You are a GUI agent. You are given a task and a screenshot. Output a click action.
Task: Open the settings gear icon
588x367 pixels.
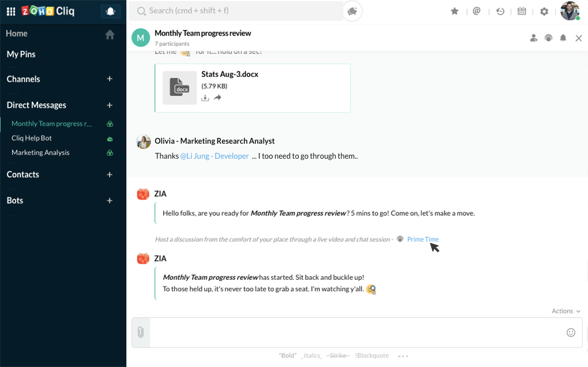(544, 11)
